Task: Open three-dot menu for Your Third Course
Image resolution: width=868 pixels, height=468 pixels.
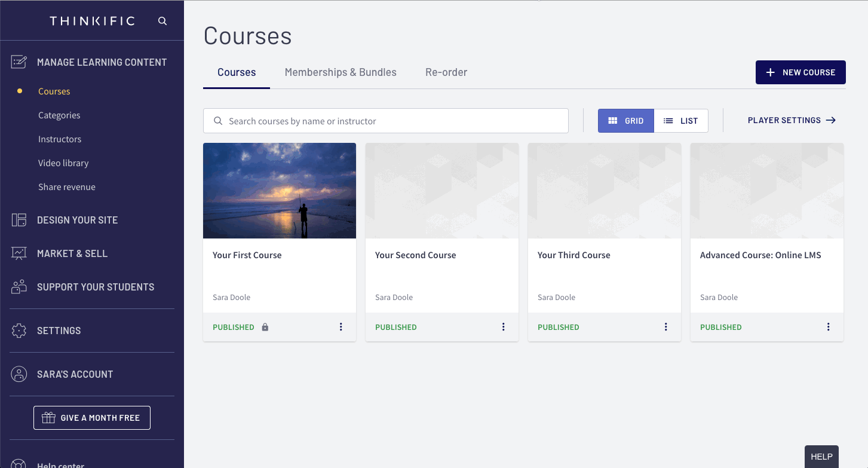Action: click(x=666, y=327)
